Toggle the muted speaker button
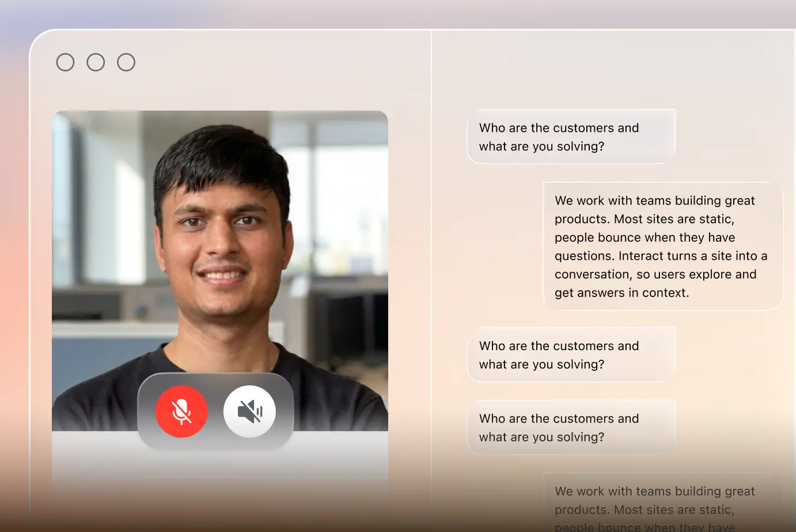The image size is (796, 532). (x=249, y=411)
